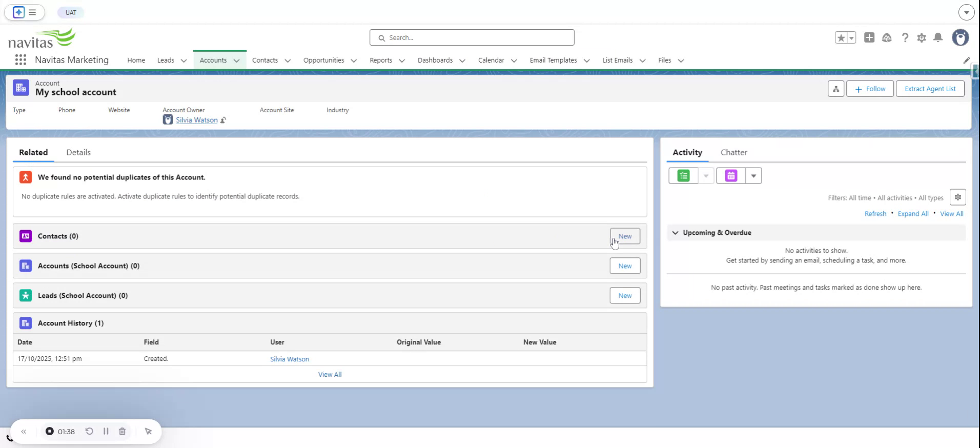Create a new contact with Contacts New button
Screen dimensions: 980x448
coord(625,236)
